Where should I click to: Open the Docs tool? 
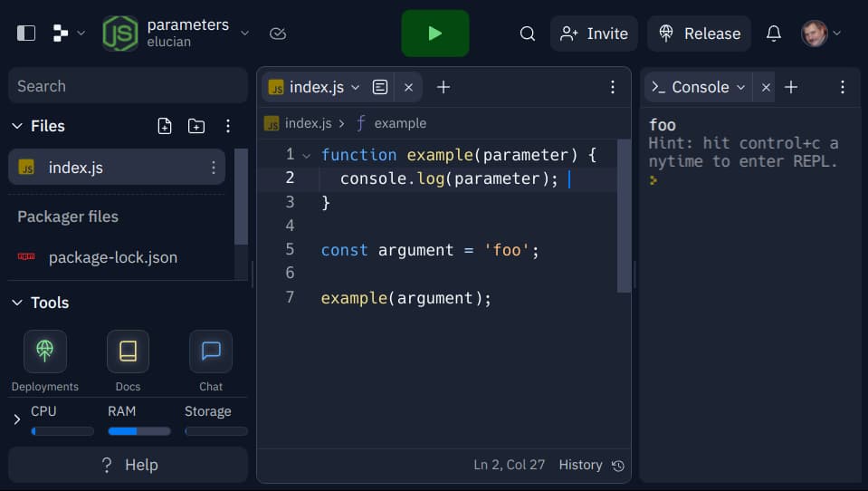pos(128,351)
